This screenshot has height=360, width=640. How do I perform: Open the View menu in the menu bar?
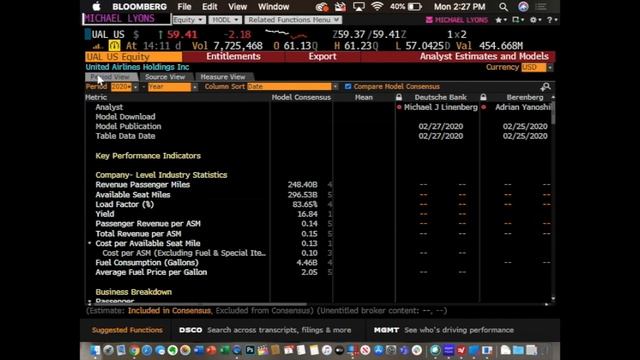pos(238,7)
